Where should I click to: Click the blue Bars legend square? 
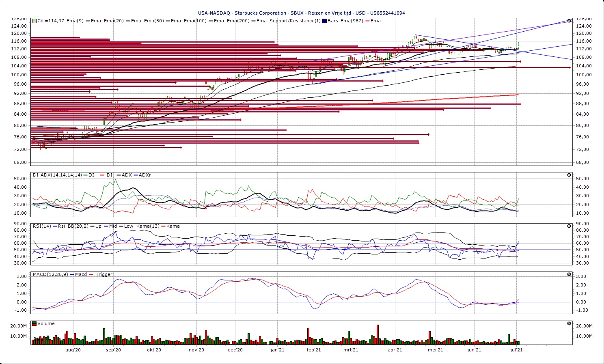[324, 21]
